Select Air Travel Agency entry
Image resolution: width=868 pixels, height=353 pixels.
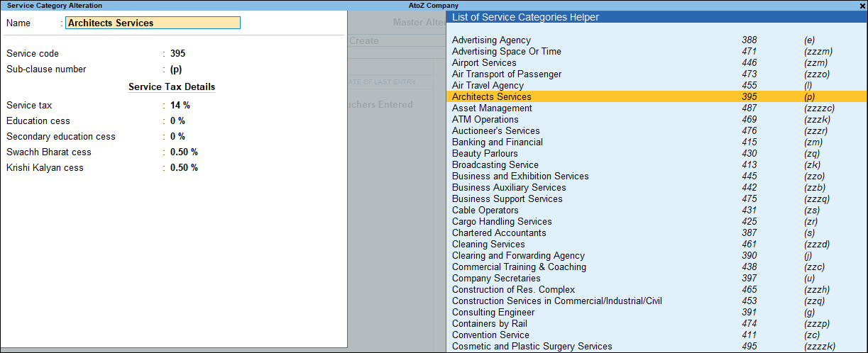click(x=657, y=85)
